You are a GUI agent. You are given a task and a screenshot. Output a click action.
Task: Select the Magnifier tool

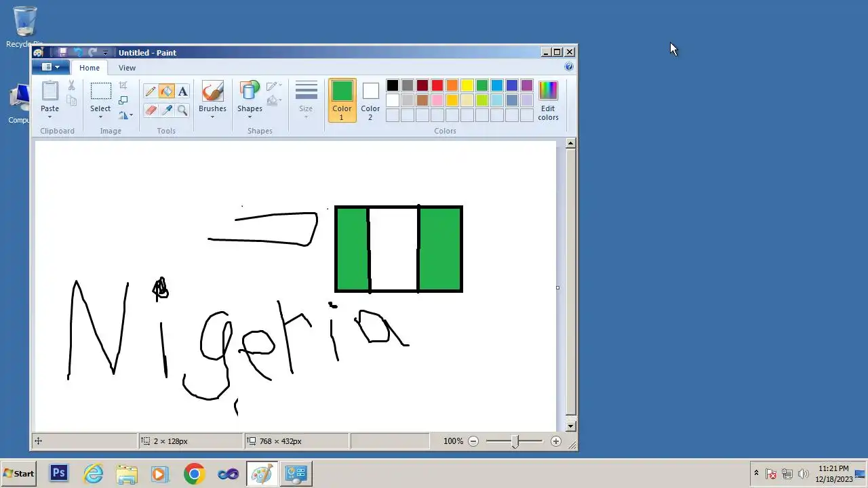[x=182, y=110]
